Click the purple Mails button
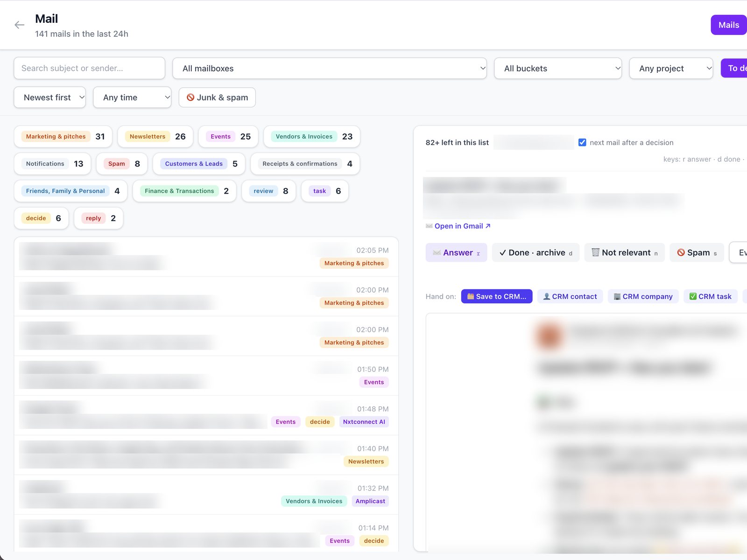This screenshot has height=560, width=747. coord(729,25)
